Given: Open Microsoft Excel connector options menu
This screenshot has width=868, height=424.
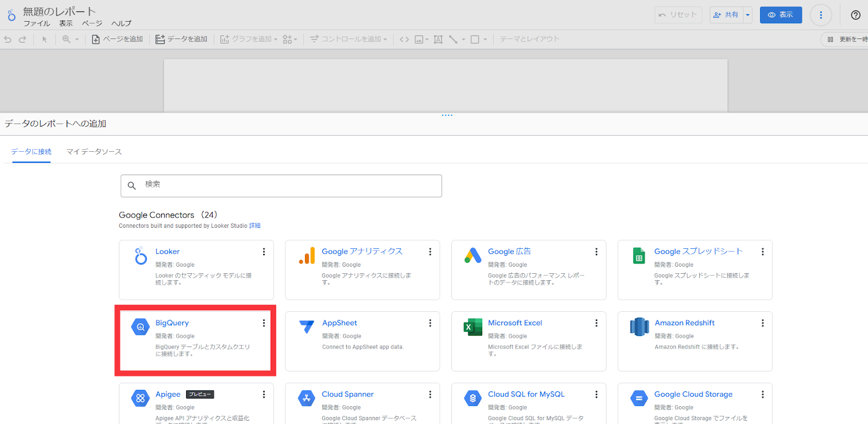Looking at the screenshot, I should click(596, 323).
